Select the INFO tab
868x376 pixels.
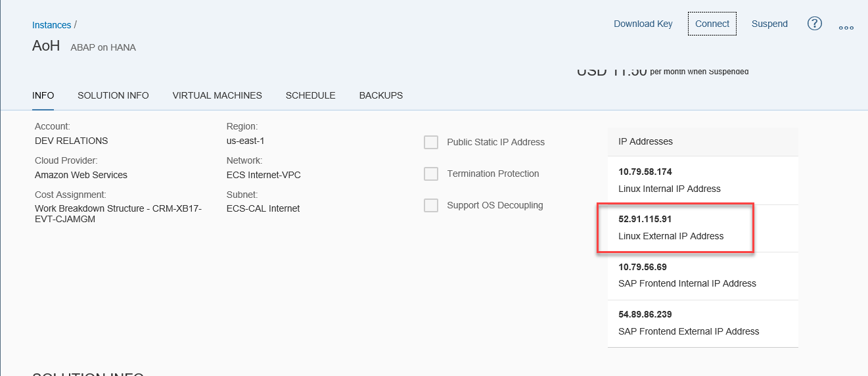coord(43,95)
